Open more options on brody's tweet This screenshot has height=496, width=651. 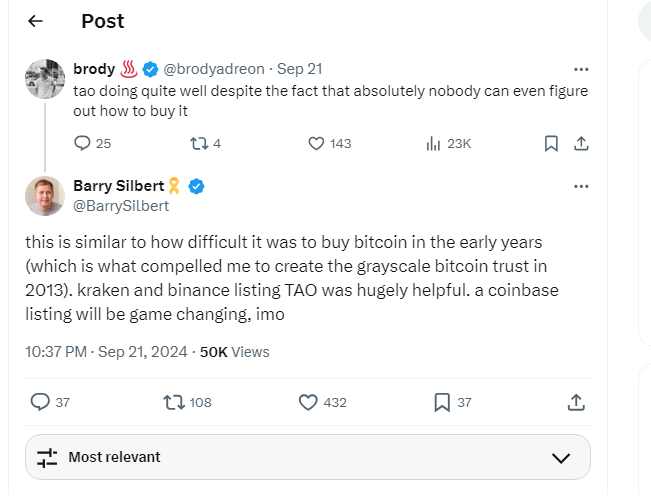(581, 69)
